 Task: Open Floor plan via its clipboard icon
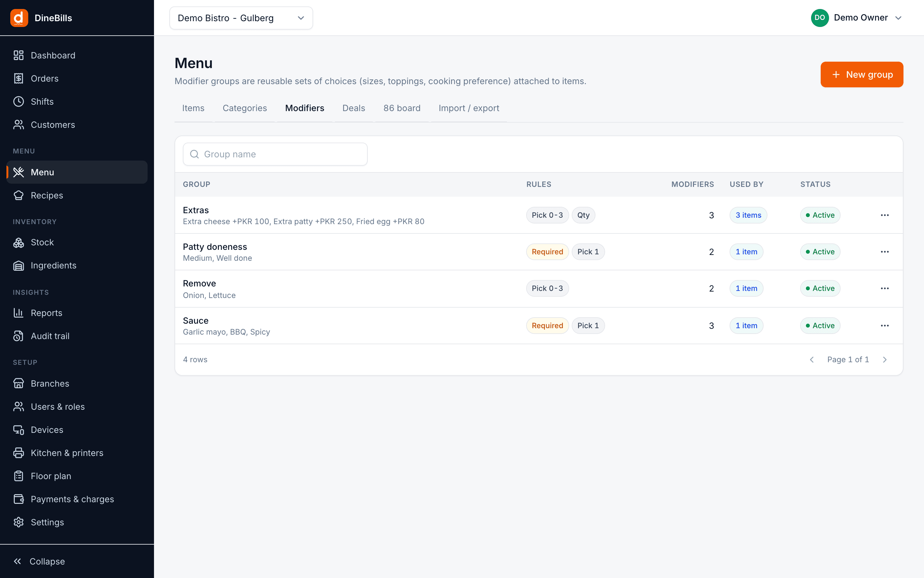(x=19, y=476)
